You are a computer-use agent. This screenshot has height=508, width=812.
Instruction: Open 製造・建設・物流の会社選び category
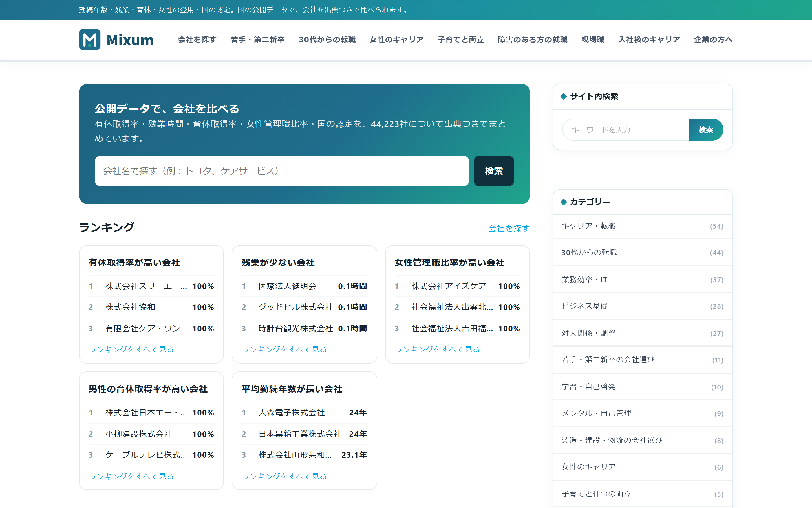[x=643, y=441]
